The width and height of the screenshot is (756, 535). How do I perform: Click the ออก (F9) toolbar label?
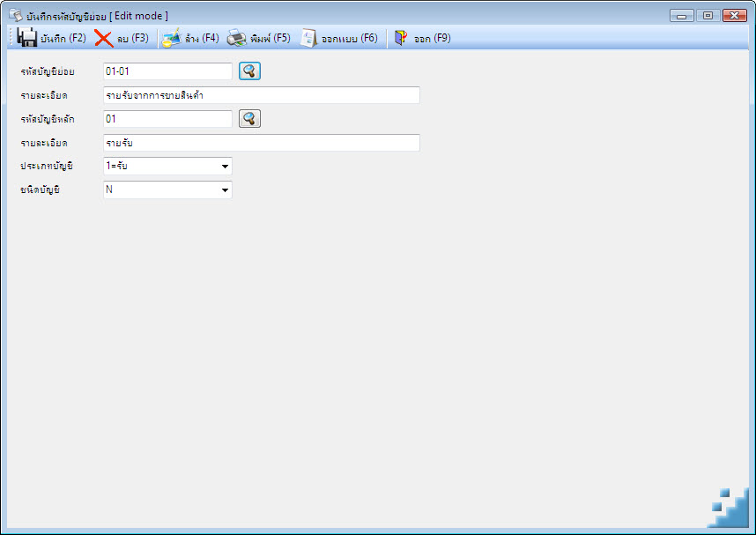(433, 38)
